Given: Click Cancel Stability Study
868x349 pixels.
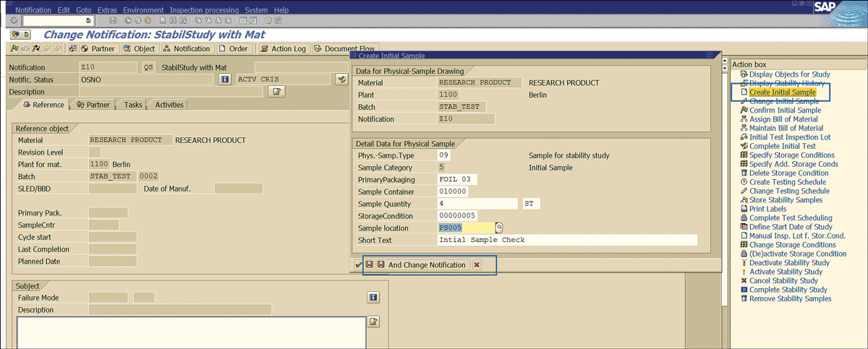Looking at the screenshot, I should [783, 280].
